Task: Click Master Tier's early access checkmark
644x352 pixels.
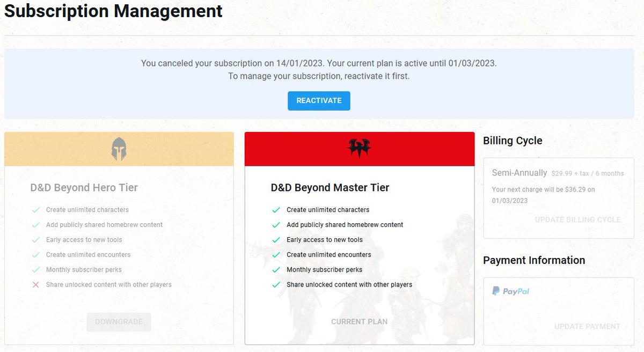Action: (x=276, y=240)
